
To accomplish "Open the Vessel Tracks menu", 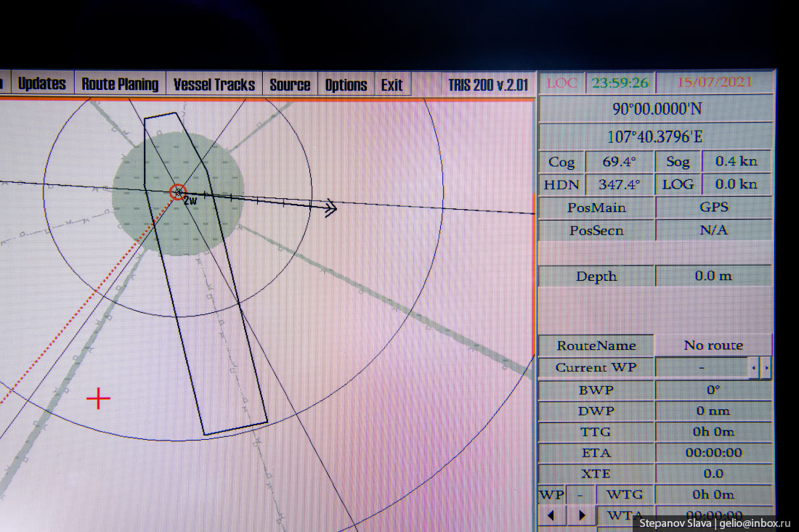I will pos(214,85).
